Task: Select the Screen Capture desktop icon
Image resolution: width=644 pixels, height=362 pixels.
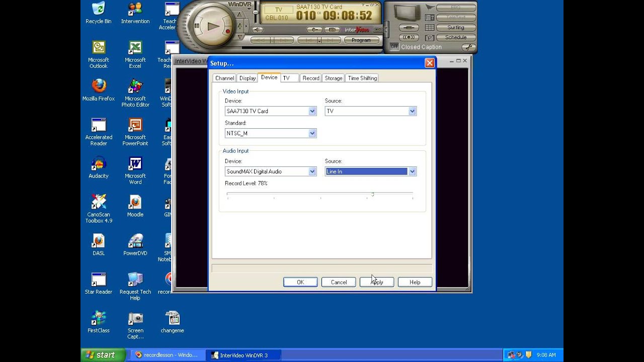Action: coord(135,325)
